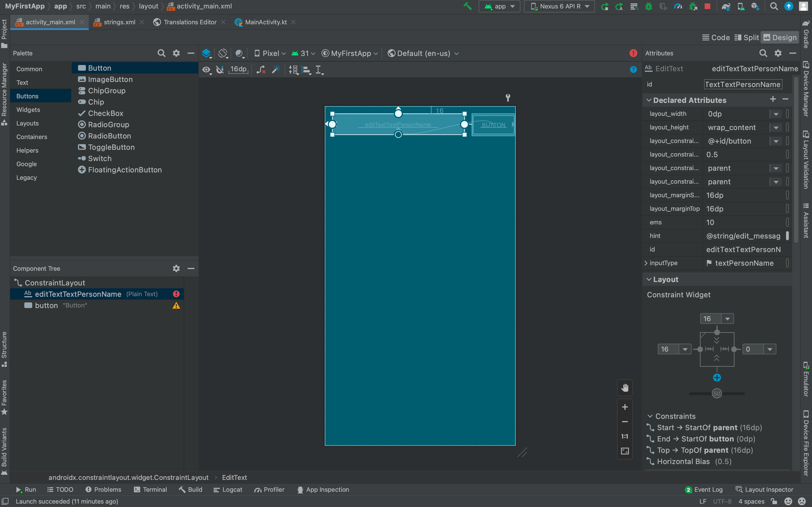The width and height of the screenshot is (812, 507).
Task: Switch to the strings.xml tab
Action: coord(116,22)
